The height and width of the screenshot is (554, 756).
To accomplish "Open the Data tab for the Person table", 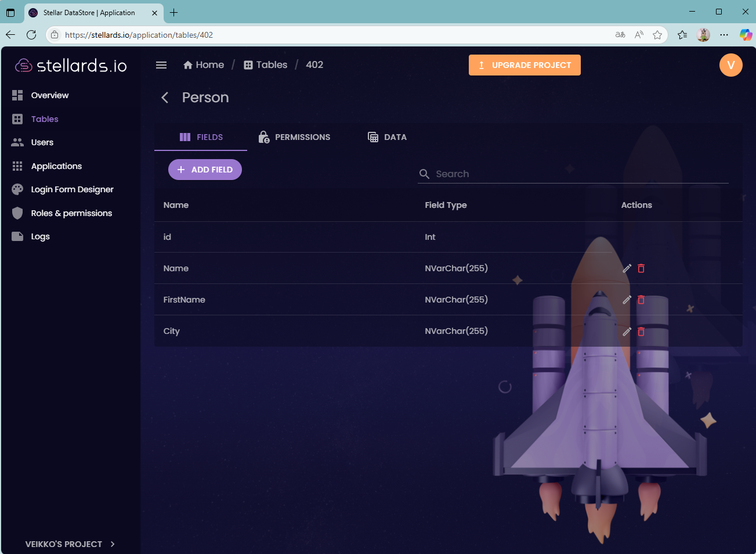I will point(387,137).
